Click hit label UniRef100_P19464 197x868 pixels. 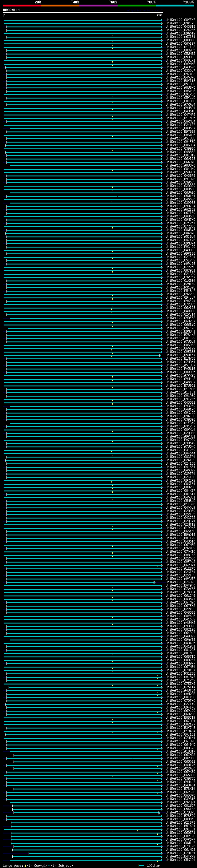(180, 731)
